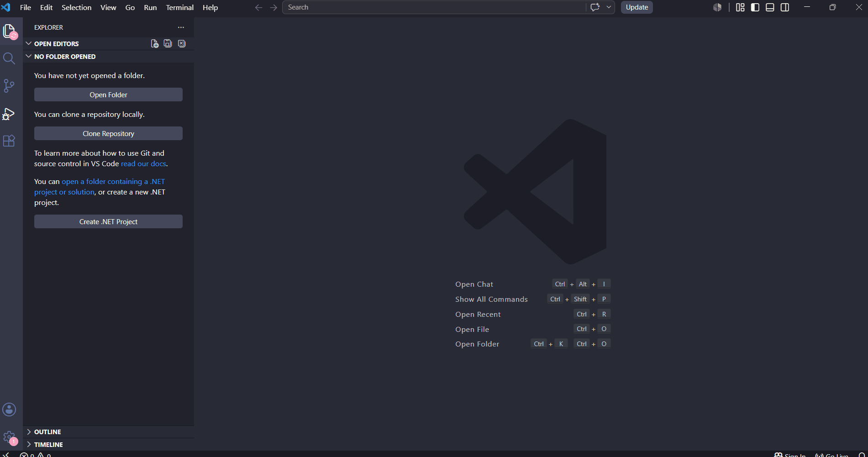Click the Open Folder button
868x457 pixels.
pyautogui.click(x=108, y=95)
